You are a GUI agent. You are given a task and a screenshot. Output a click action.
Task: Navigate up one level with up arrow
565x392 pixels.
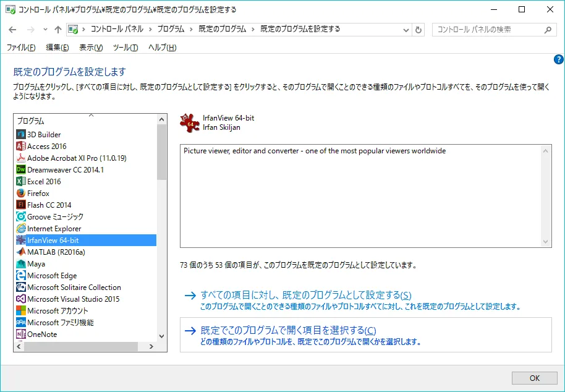58,30
